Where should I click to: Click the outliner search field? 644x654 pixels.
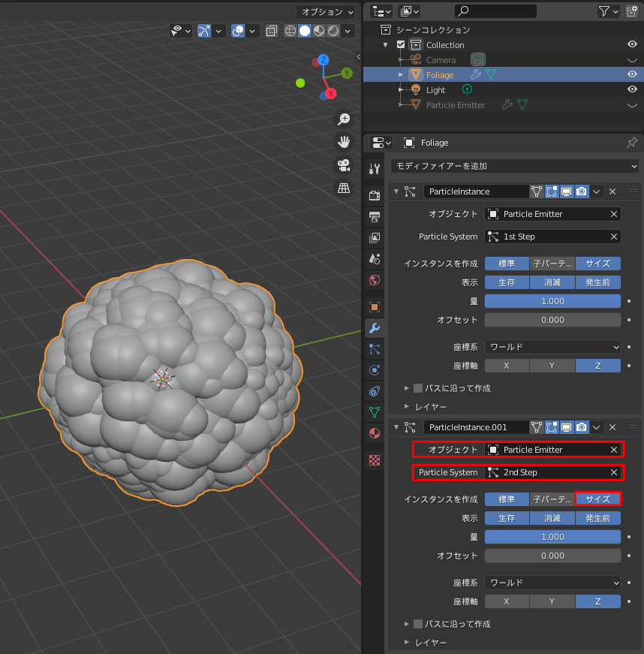(495, 11)
